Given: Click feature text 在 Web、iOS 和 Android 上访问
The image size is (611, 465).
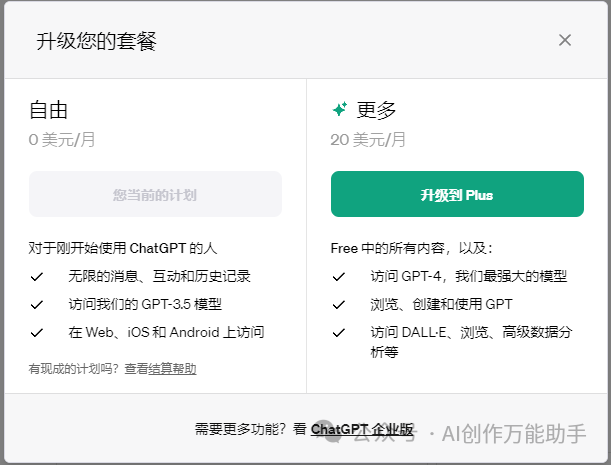Looking at the screenshot, I should pyautogui.click(x=166, y=332).
